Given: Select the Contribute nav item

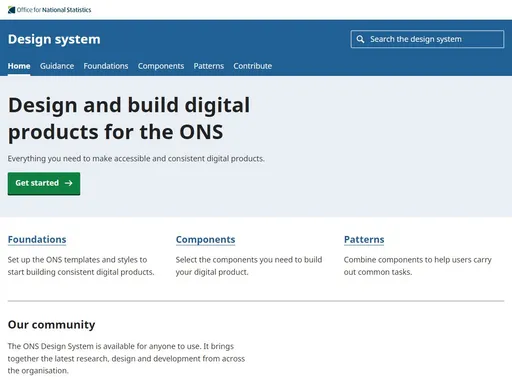Looking at the screenshot, I should (x=253, y=66).
